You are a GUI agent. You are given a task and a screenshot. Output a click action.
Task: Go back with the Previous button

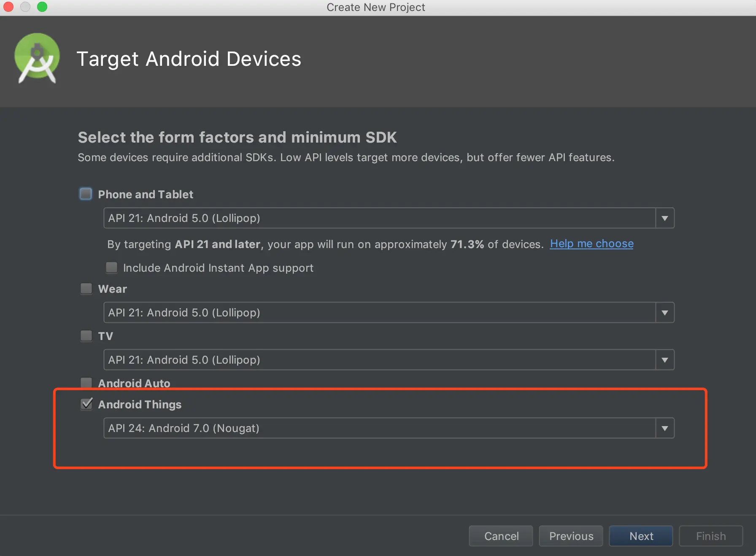pyautogui.click(x=571, y=536)
